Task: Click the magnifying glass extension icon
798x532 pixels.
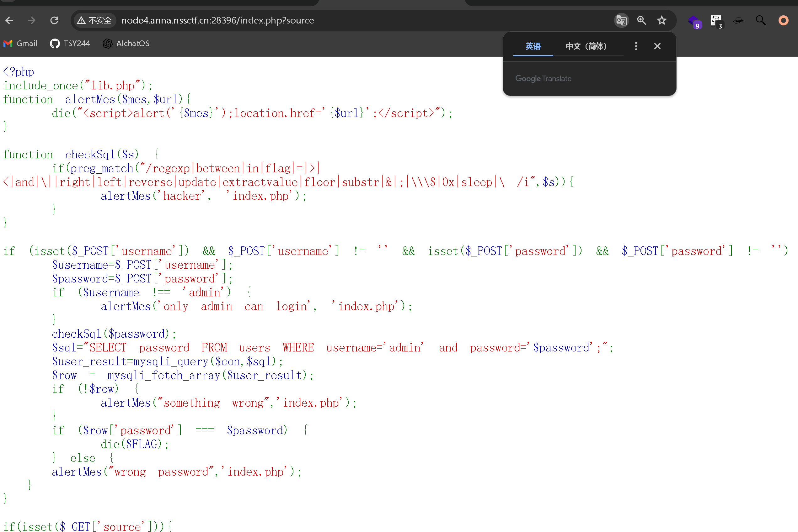Action: pos(761,20)
